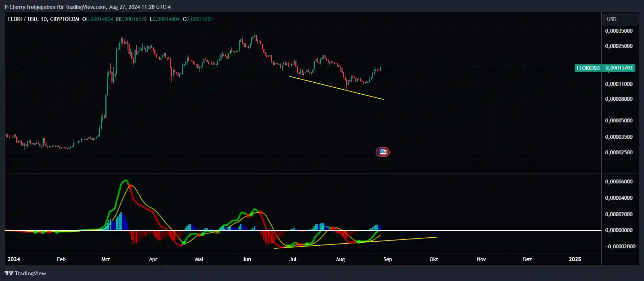Image resolution: width=644 pixels, height=281 pixels.
Task: Click the Dez label on time axis
Action: pyautogui.click(x=527, y=259)
